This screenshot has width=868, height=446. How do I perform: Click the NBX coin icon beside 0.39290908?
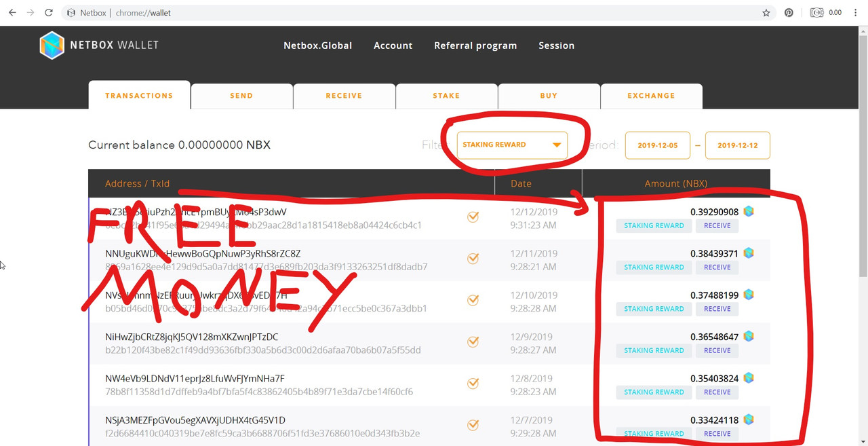(x=749, y=212)
